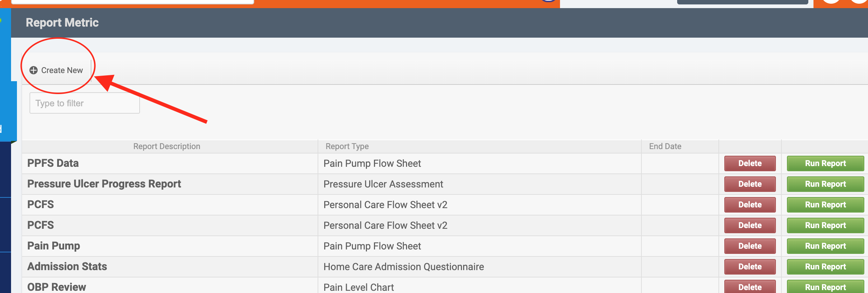Run the Pain Pump report

coord(825,246)
